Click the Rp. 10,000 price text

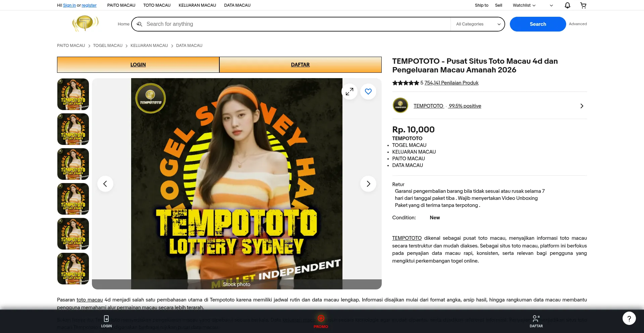pyautogui.click(x=413, y=129)
